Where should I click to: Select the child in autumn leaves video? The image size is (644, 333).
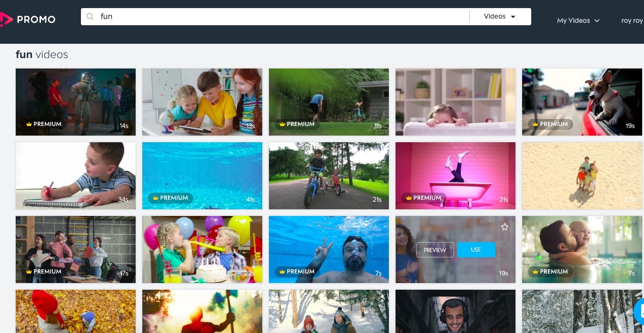coord(76,311)
